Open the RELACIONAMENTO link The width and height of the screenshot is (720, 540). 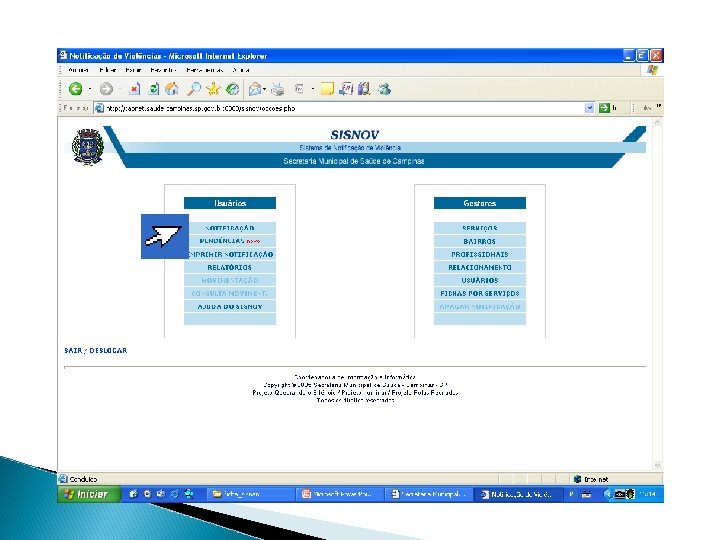click(480, 267)
